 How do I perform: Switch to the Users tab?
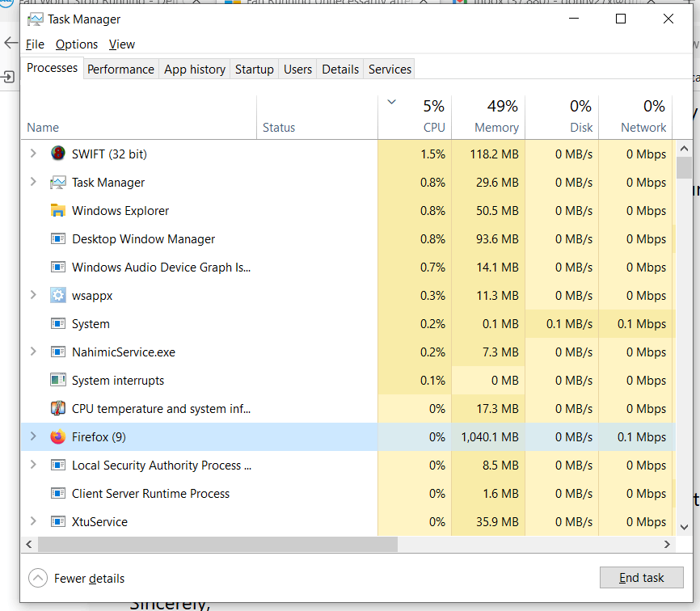pyautogui.click(x=297, y=70)
